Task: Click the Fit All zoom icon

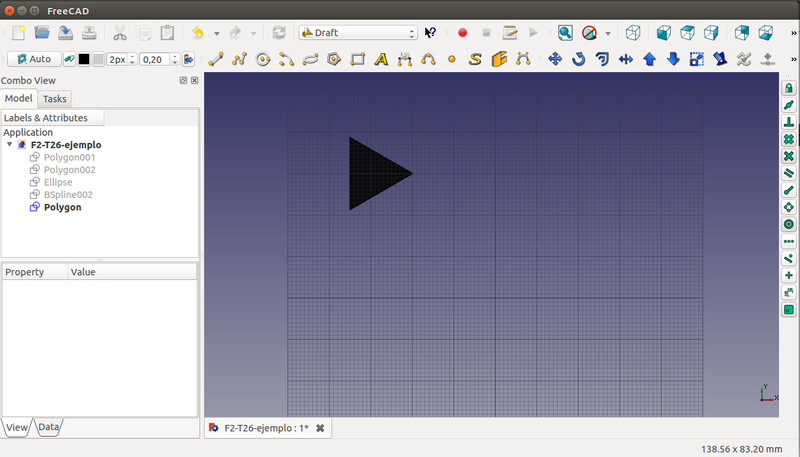Action: click(565, 33)
